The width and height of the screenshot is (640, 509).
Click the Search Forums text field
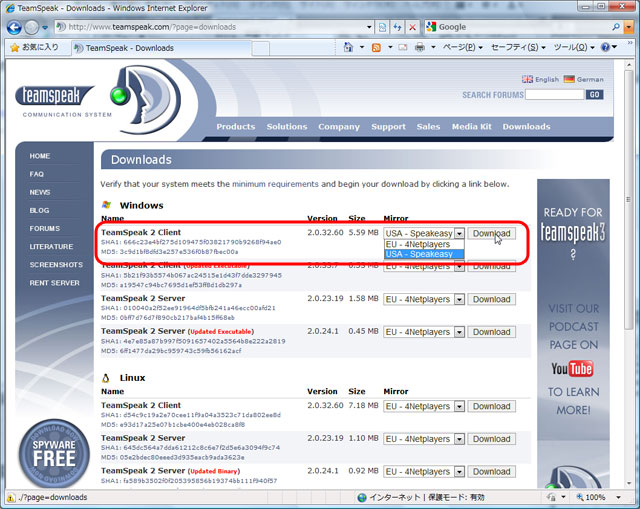click(555, 95)
